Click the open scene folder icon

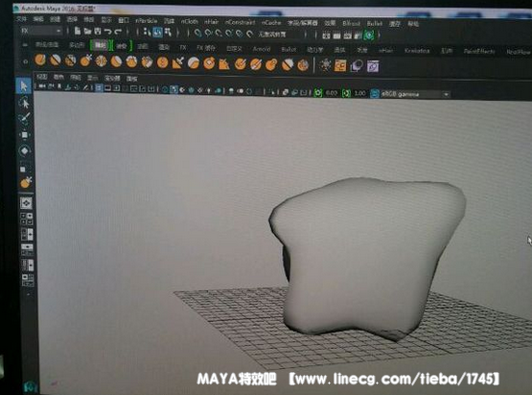(x=87, y=32)
